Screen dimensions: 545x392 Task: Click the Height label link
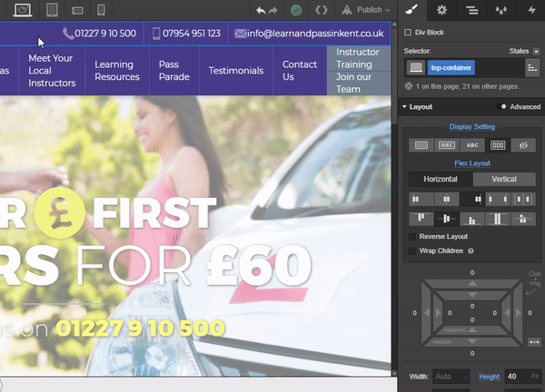(490, 377)
